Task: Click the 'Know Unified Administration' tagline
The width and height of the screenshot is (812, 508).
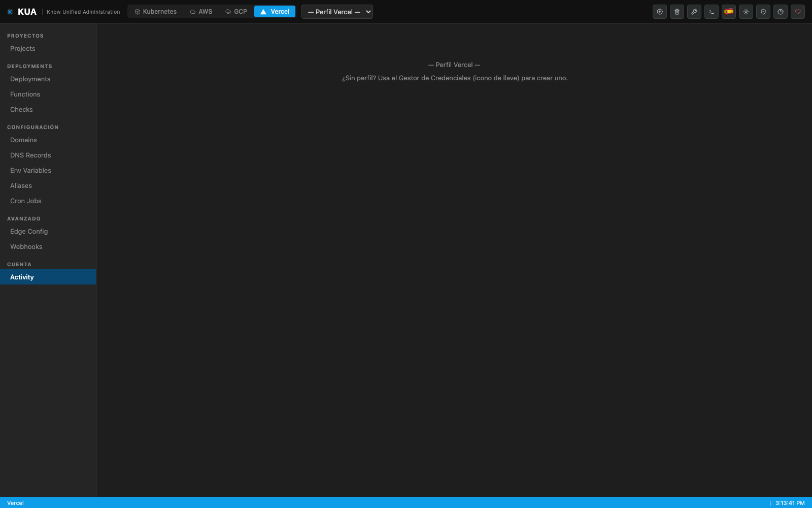Action: pyautogui.click(x=83, y=12)
